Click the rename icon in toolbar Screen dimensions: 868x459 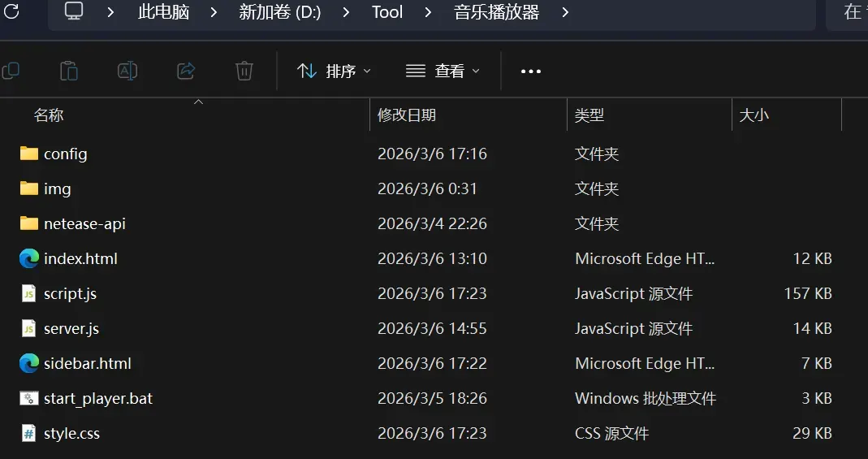pyautogui.click(x=127, y=71)
